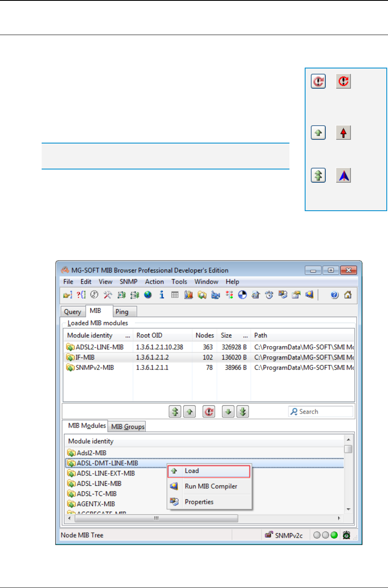This screenshot has height=588, width=388.
Task: Click the table grid toolbar icon
Action: click(x=175, y=295)
